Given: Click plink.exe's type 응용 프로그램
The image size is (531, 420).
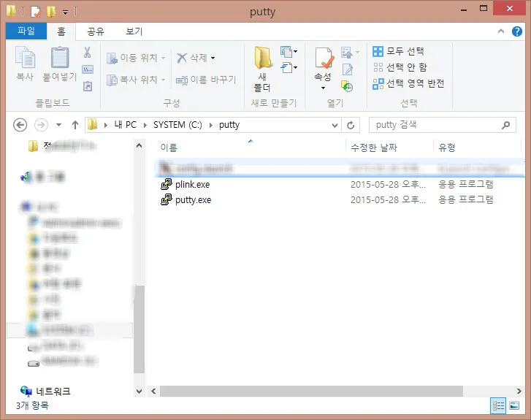Looking at the screenshot, I should click(466, 184).
